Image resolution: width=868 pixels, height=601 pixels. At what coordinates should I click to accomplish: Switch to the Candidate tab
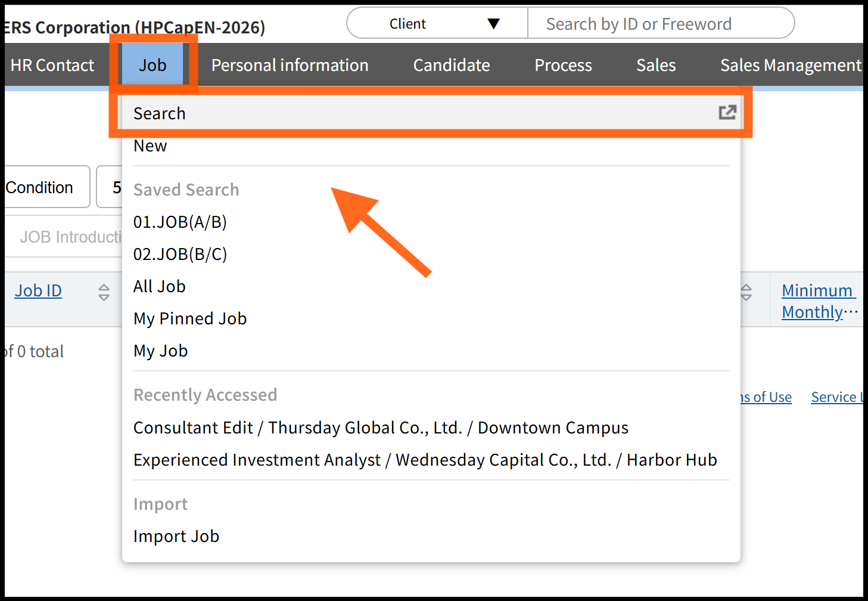(452, 65)
